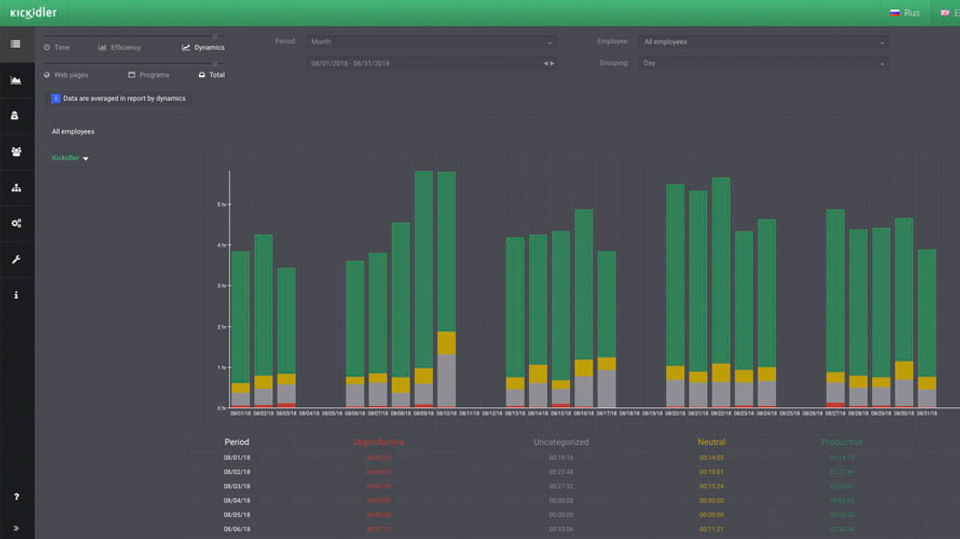
Task: Click the Uncategorized value 00:27:32 for 08/03/18
Action: pyautogui.click(x=561, y=486)
